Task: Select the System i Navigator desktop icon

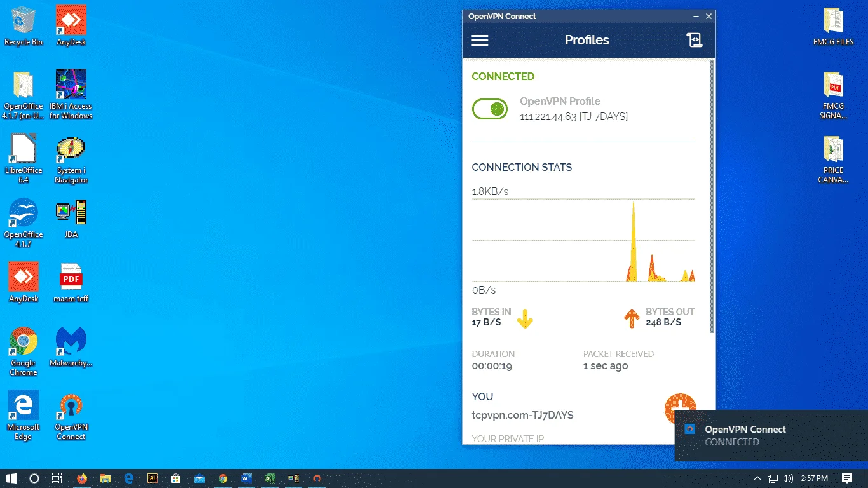Action: click(71, 159)
